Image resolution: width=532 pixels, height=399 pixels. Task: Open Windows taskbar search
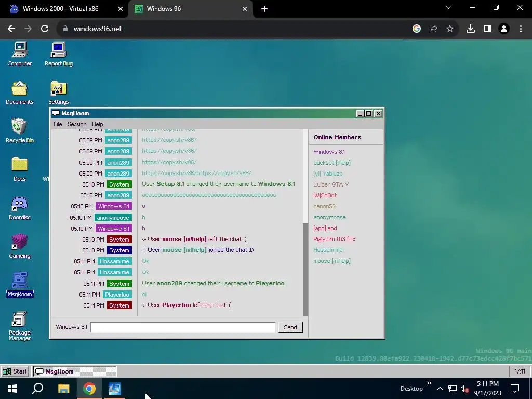37,389
